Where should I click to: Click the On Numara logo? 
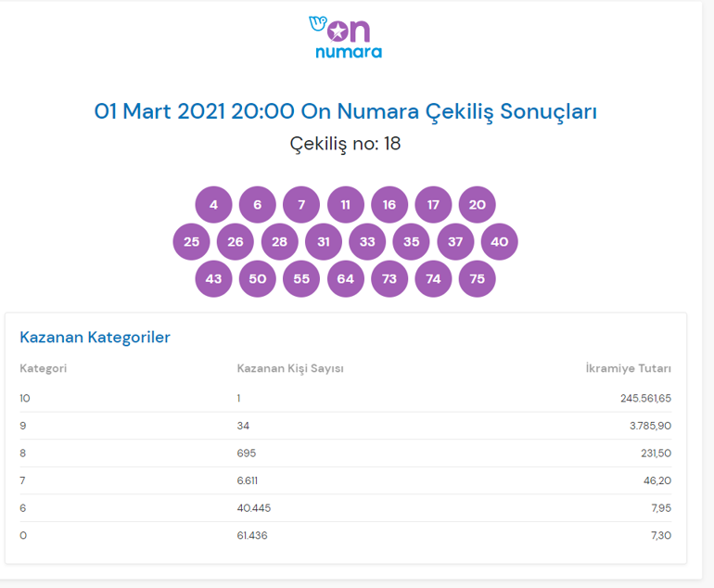tap(345, 36)
